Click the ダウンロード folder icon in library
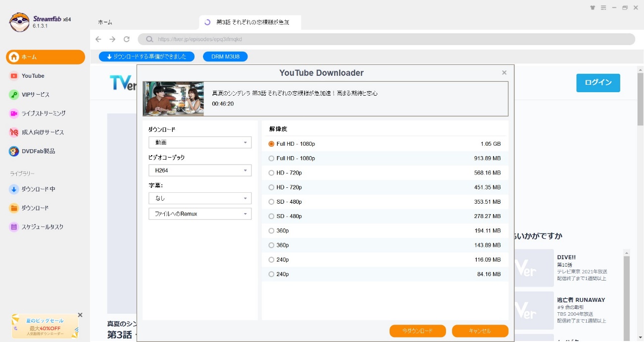 pyautogui.click(x=14, y=208)
